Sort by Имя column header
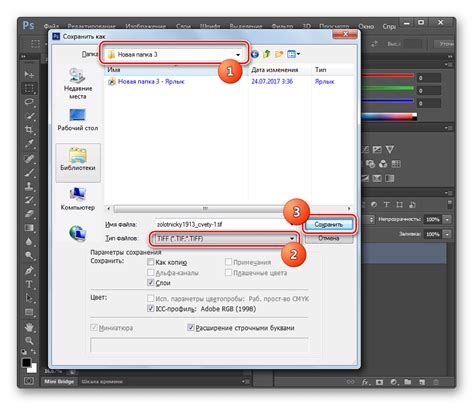474x406 pixels. click(x=176, y=70)
